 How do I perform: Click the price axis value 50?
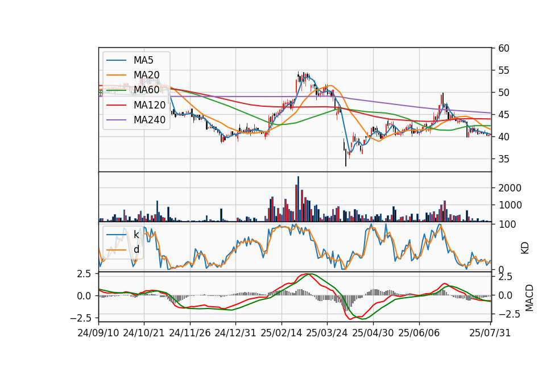pyautogui.click(x=503, y=93)
